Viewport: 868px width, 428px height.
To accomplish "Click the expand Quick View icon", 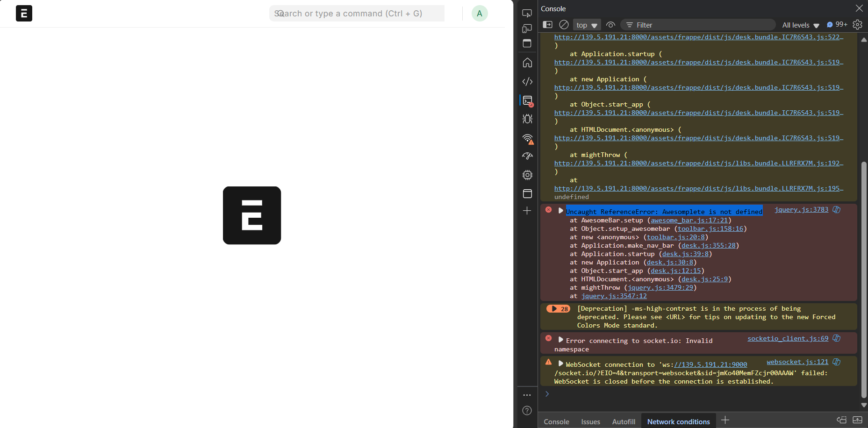I will pos(857,420).
